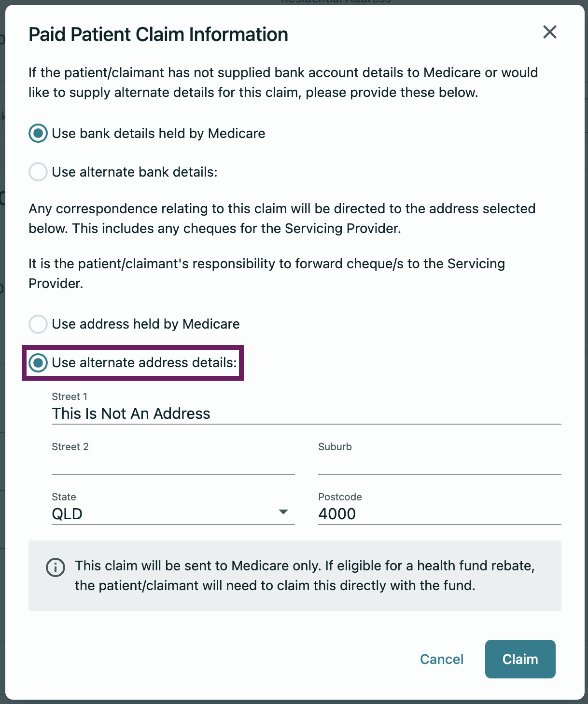
Task: Click the Street 1 field label
Action: tap(70, 397)
